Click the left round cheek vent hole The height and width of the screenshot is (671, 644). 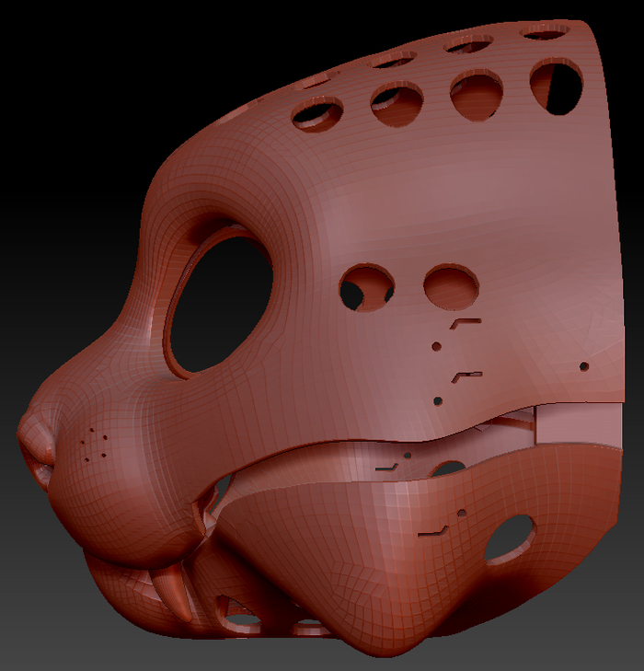(367, 287)
